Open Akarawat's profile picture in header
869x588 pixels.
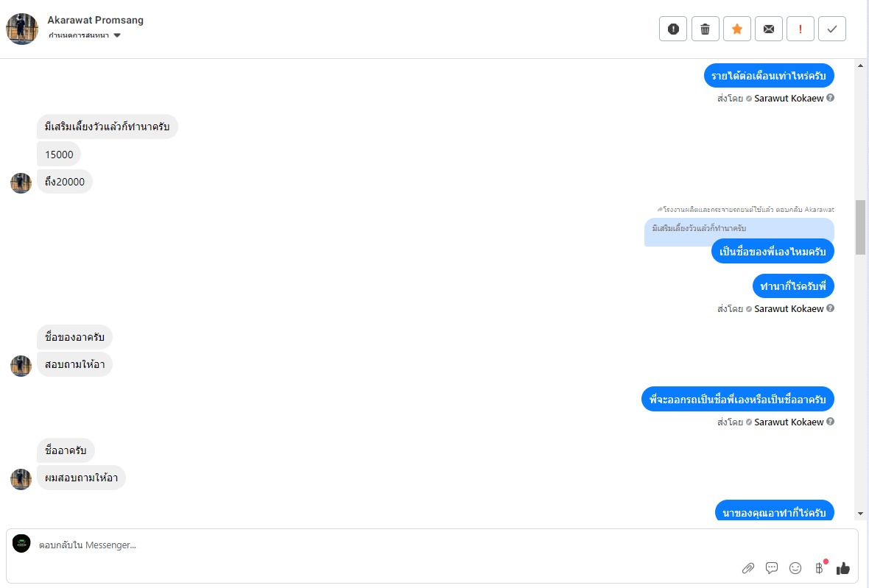(x=22, y=29)
